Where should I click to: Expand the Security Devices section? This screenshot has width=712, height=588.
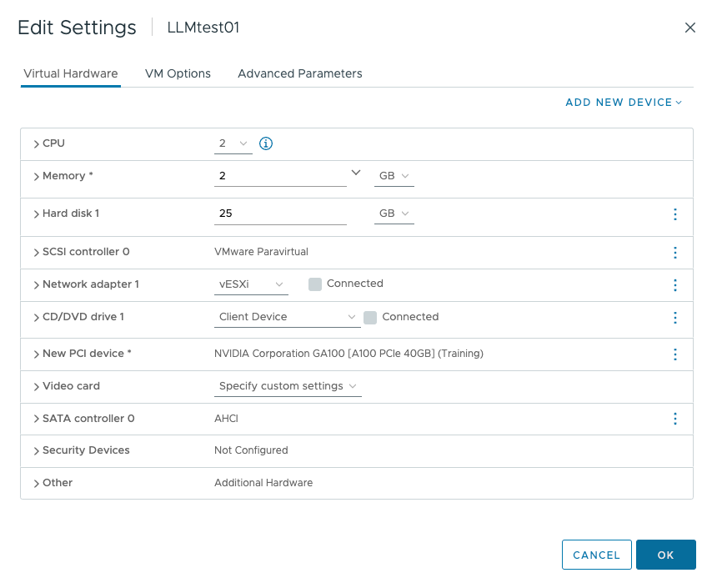(37, 451)
